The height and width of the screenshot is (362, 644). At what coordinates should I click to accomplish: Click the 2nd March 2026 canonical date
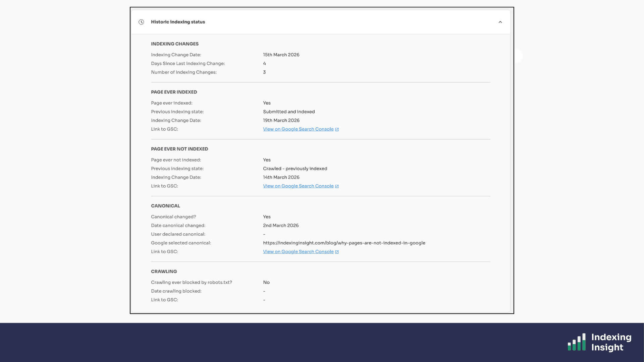pos(280,226)
